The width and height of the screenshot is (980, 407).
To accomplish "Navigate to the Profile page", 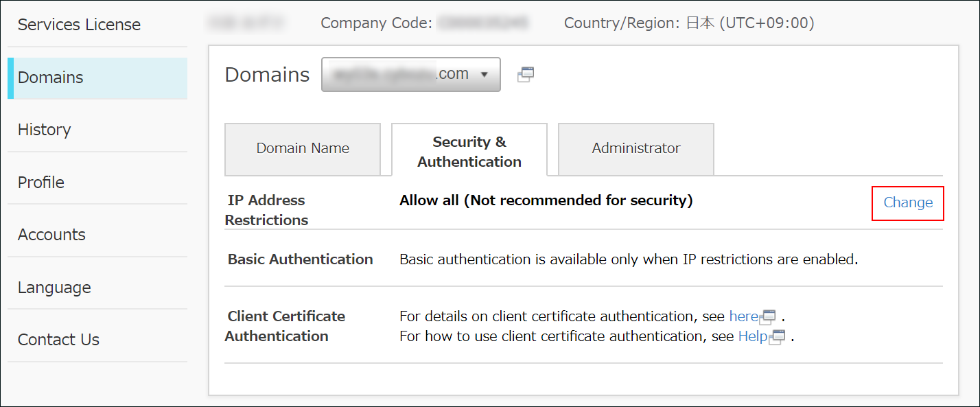I will click(41, 183).
